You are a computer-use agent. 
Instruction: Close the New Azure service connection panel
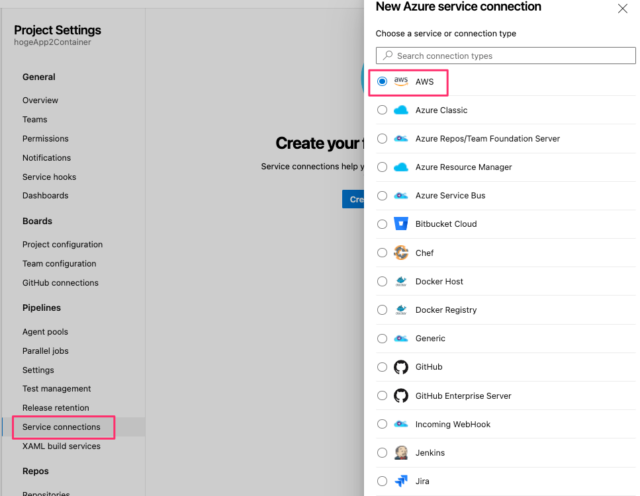(x=622, y=9)
